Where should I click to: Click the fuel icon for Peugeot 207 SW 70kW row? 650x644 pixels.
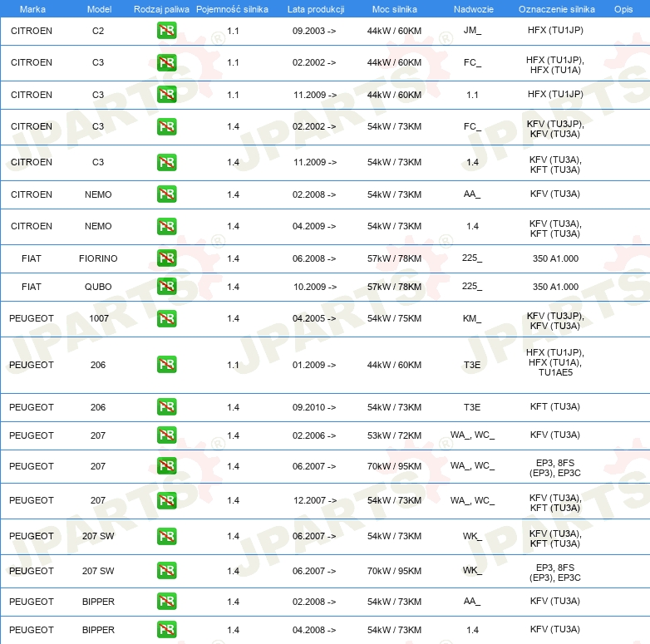click(x=166, y=570)
